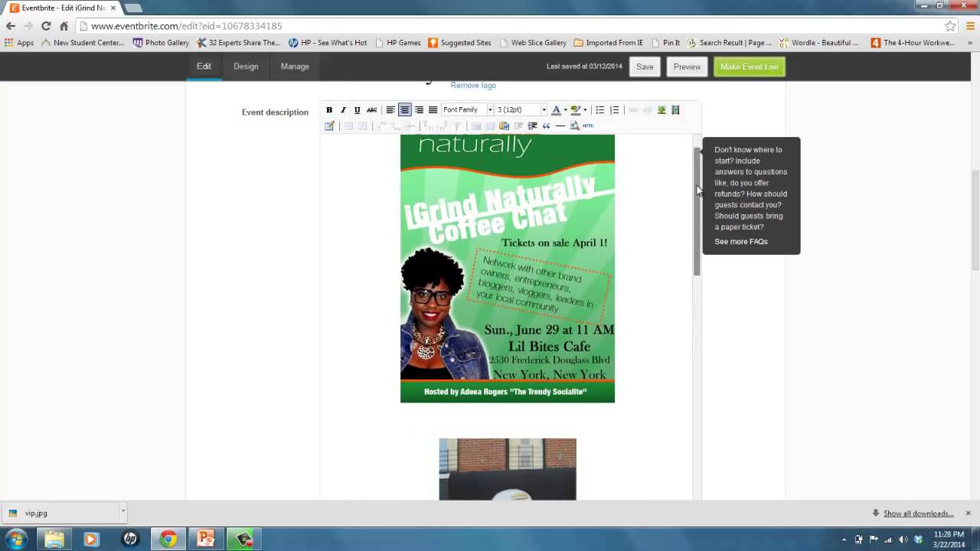The width and height of the screenshot is (980, 551).
Task: Apply blockquote formatting
Action: (546, 126)
